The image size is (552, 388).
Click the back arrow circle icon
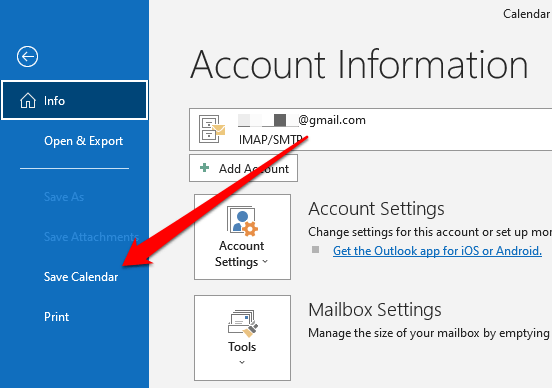pos(27,56)
